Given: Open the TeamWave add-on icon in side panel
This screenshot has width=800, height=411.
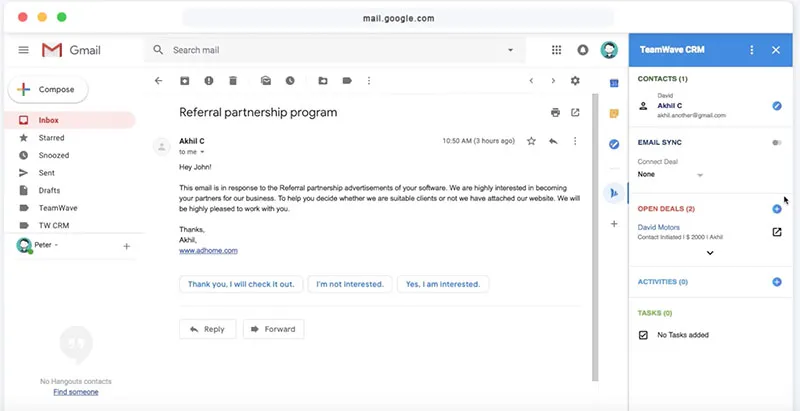Looking at the screenshot, I should pyautogui.click(x=614, y=193).
